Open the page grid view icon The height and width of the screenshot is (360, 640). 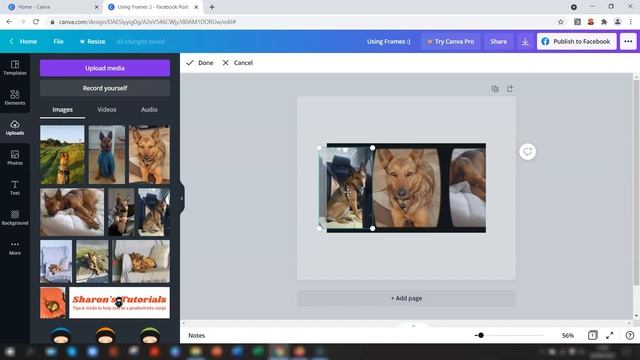click(592, 336)
